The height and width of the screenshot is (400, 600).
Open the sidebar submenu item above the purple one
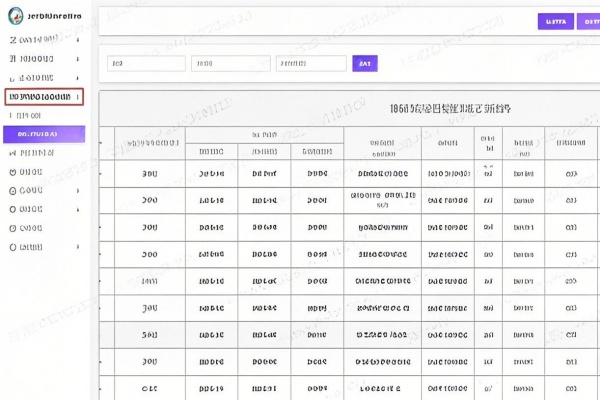point(28,115)
